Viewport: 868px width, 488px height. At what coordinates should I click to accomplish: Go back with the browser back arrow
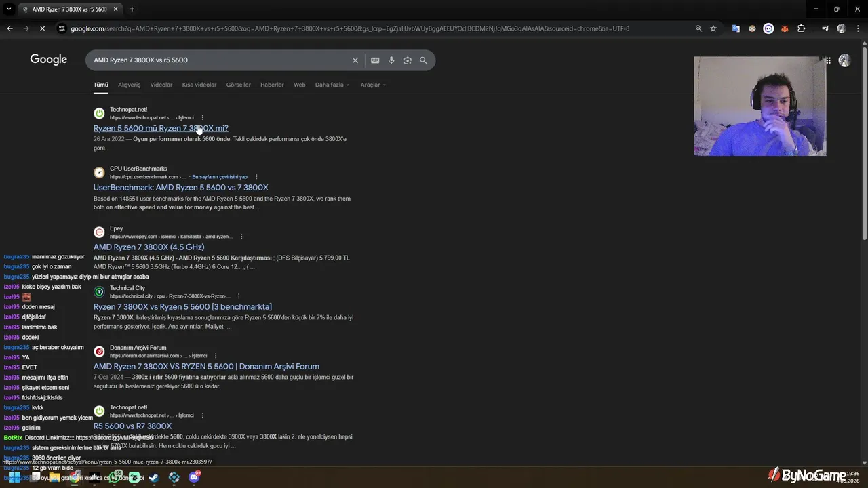click(x=9, y=28)
